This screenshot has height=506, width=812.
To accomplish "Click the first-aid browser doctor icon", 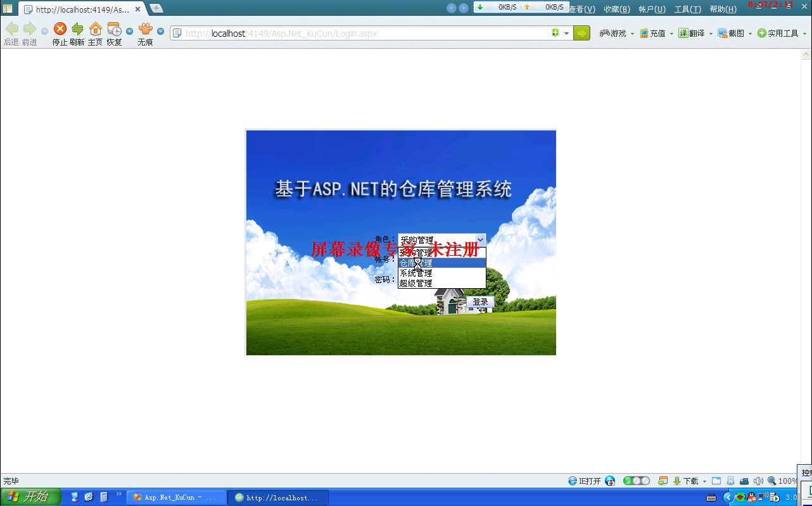I will tap(610, 481).
